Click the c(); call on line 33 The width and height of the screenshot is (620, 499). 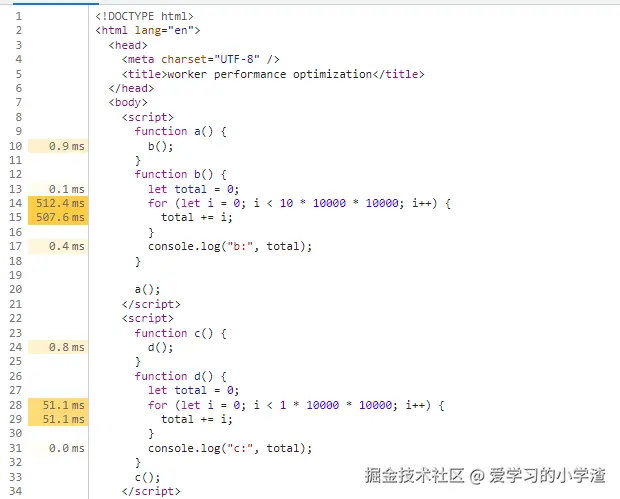pyautogui.click(x=147, y=477)
